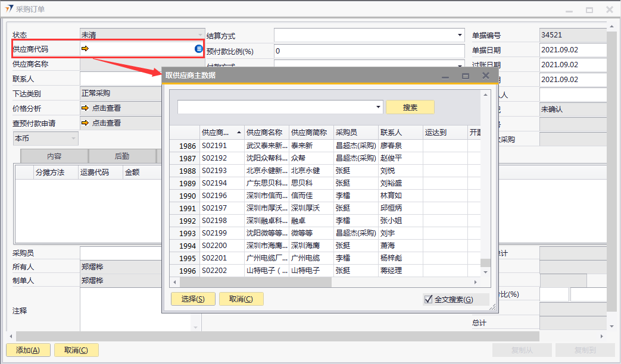Open the search text dropdown in supplier dialog
Image resolution: width=621 pixels, height=364 pixels.
click(x=379, y=107)
